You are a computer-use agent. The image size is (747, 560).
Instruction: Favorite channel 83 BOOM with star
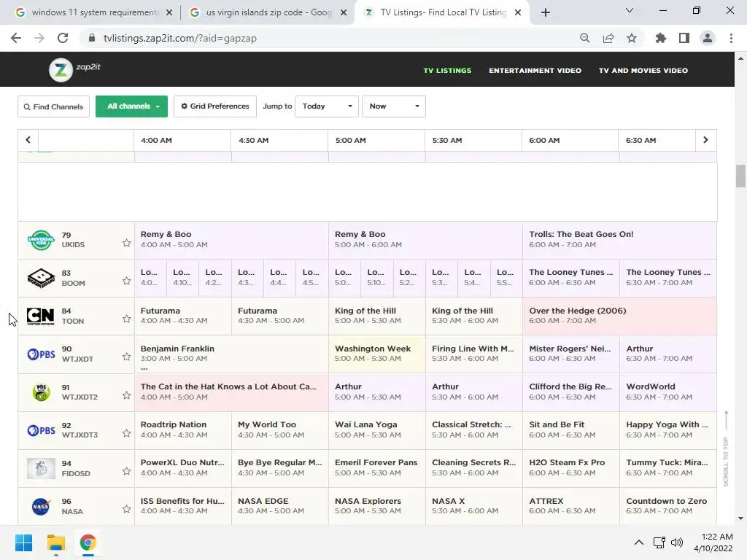coord(126,281)
